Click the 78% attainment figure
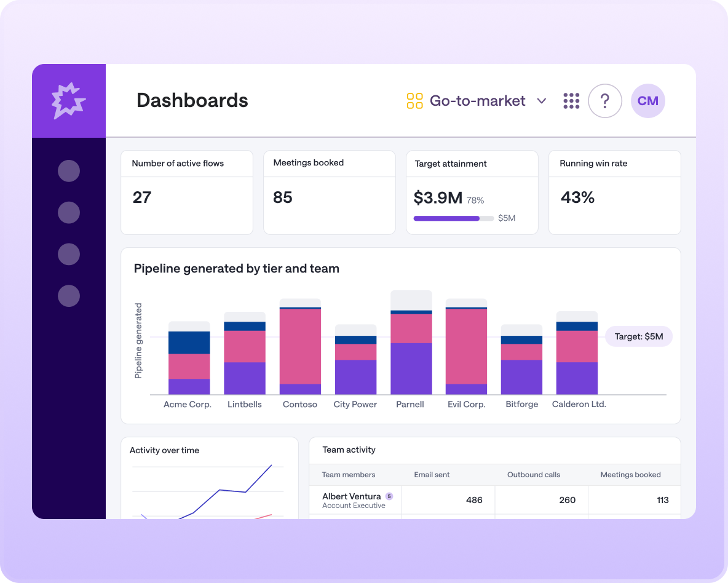Screen dimensions: 728x583 click(x=475, y=200)
